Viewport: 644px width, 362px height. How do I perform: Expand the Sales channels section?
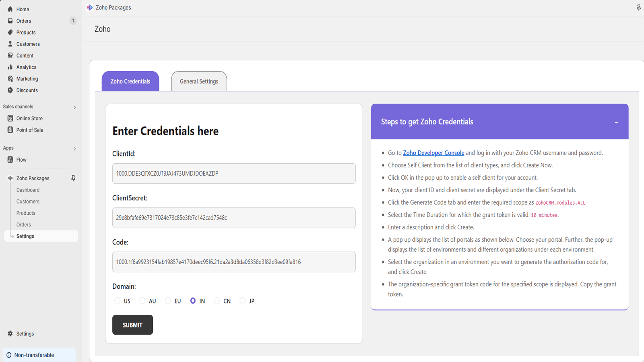click(74, 107)
